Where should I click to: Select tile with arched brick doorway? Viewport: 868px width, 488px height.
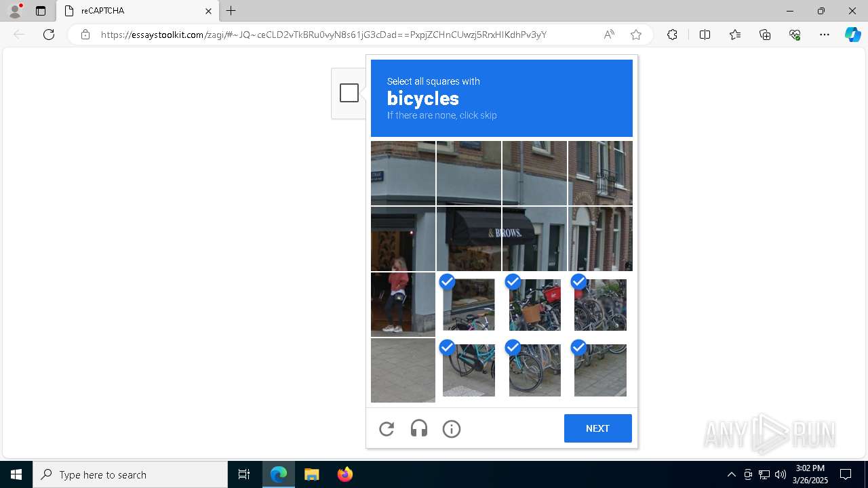(600, 239)
